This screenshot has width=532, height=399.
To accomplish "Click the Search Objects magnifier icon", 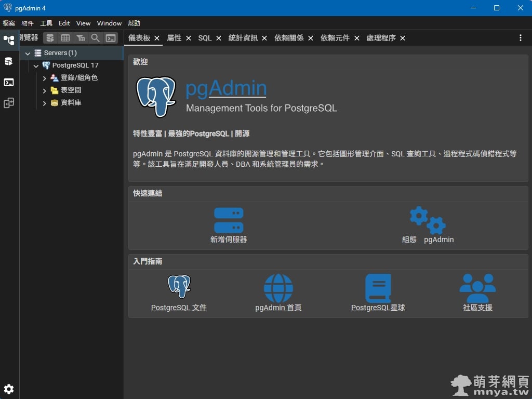I will click(96, 38).
